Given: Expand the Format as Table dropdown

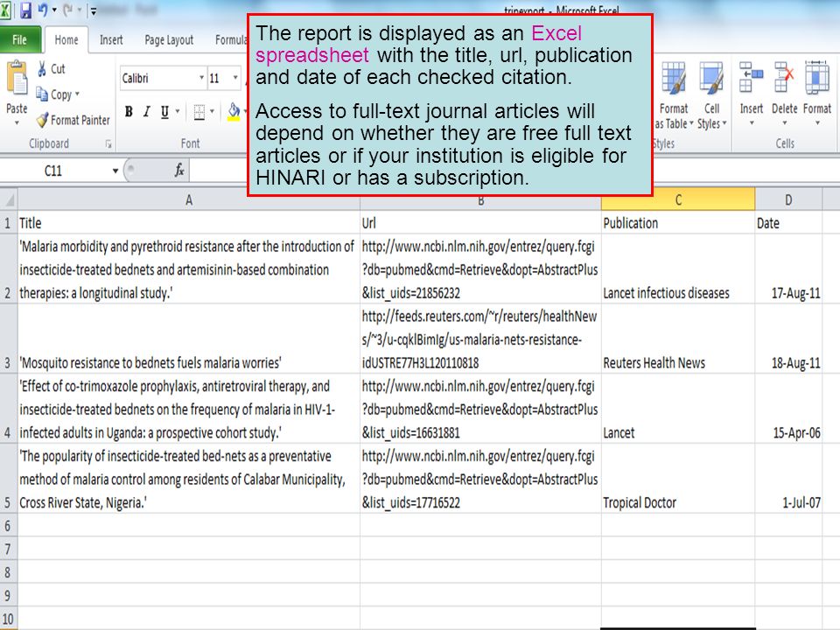Looking at the screenshot, I should [691, 123].
